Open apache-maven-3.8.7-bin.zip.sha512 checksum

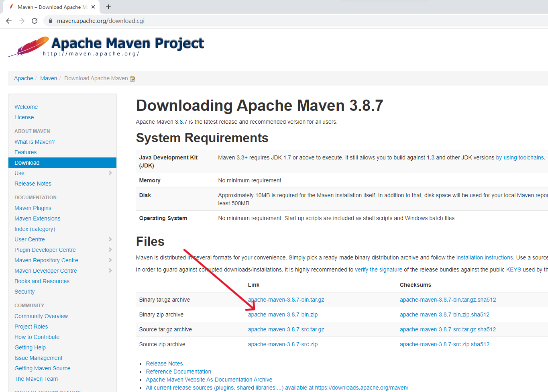444,314
